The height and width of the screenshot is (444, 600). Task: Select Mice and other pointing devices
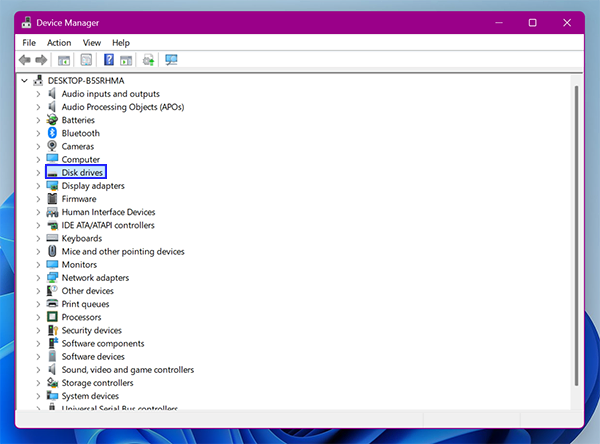coord(123,251)
